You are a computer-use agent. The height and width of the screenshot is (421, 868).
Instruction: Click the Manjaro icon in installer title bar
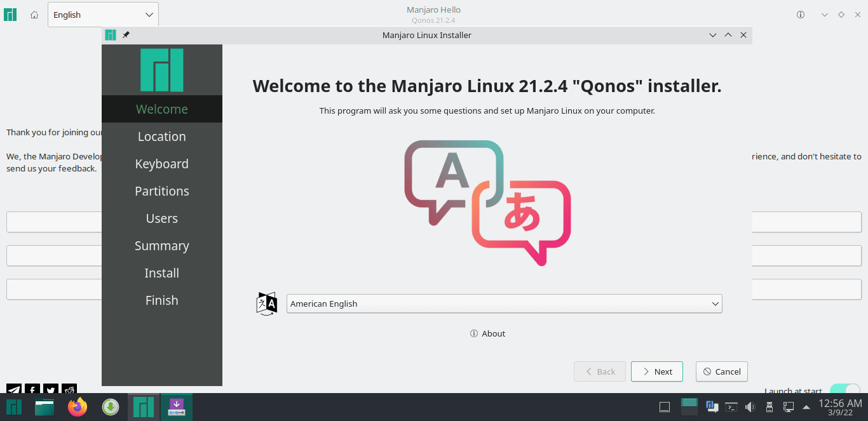point(111,35)
